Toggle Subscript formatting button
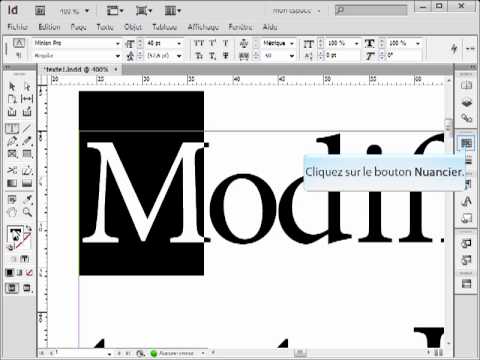Viewport: 480px width, 360px height. [x=212, y=56]
